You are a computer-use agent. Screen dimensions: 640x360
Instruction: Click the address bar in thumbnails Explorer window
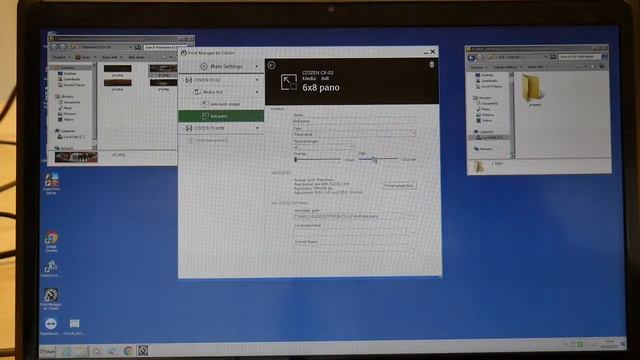tap(102, 47)
